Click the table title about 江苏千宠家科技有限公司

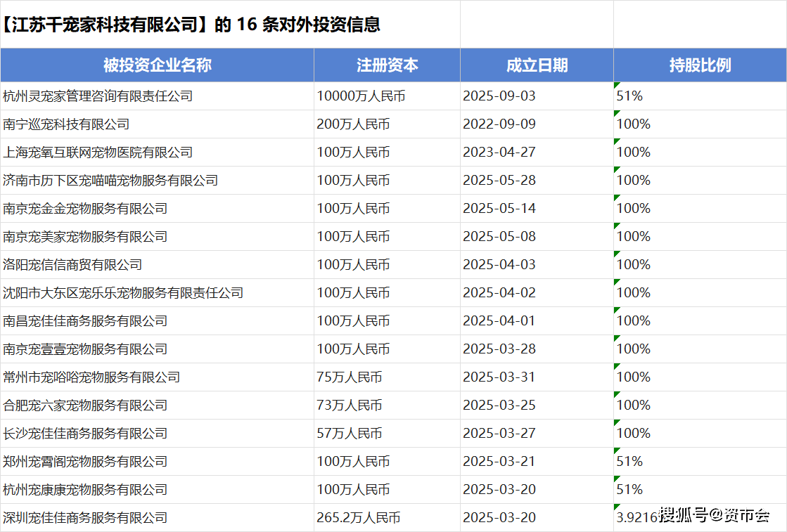[191, 25]
